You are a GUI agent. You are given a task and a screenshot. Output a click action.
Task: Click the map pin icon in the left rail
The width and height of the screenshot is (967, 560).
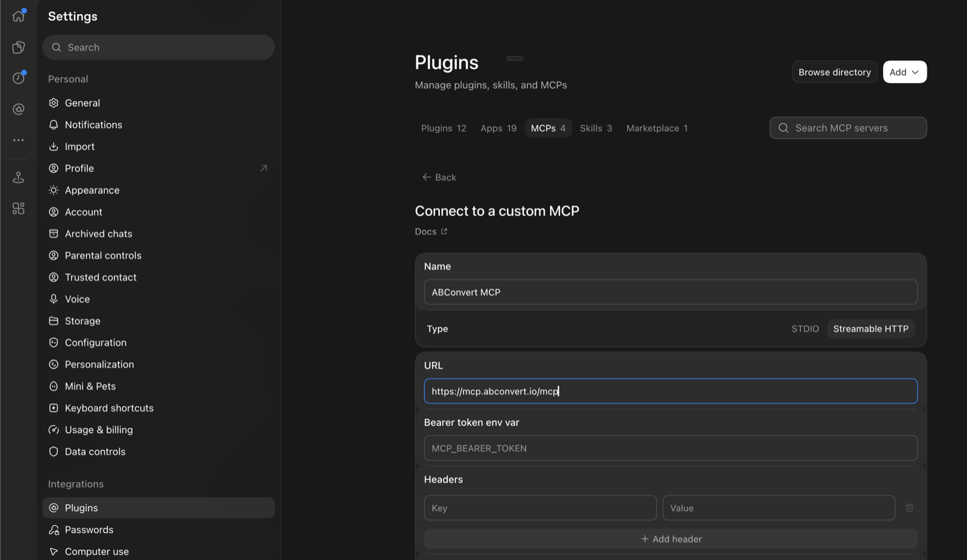18,177
